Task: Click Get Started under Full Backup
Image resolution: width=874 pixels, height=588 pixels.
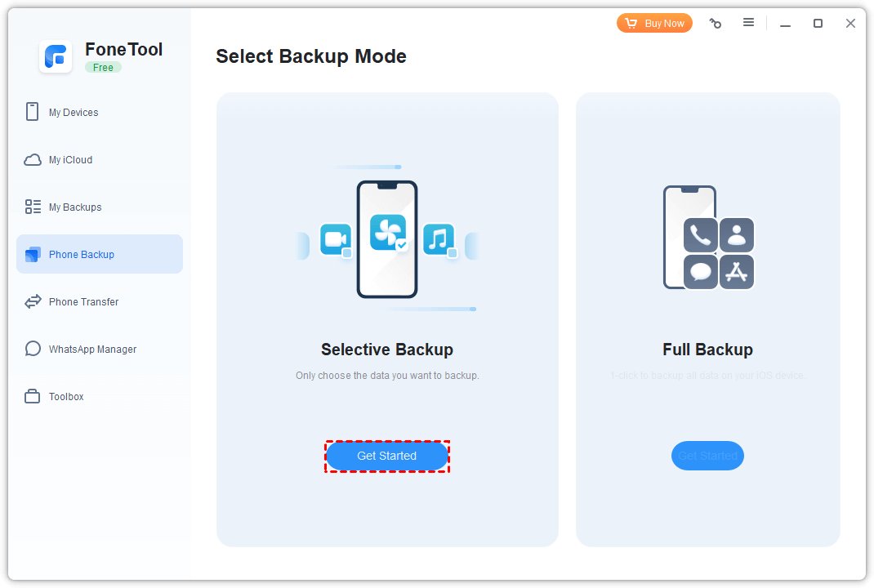Action: [x=707, y=456]
